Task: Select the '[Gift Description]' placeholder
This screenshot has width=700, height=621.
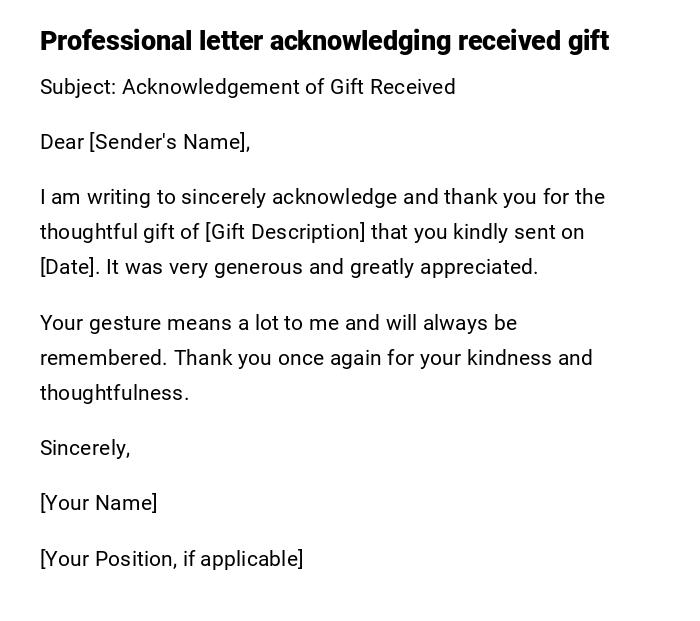Action: [285, 232]
